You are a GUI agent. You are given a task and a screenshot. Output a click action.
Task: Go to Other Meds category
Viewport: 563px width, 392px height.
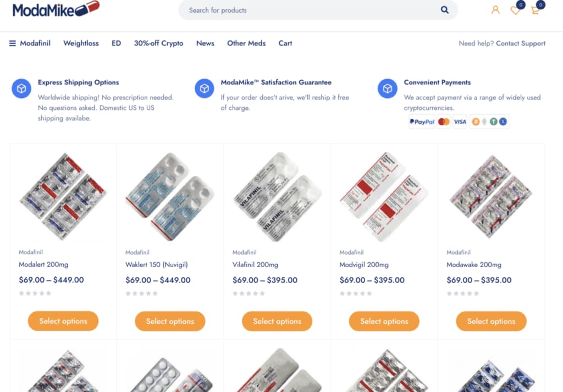[x=246, y=43]
